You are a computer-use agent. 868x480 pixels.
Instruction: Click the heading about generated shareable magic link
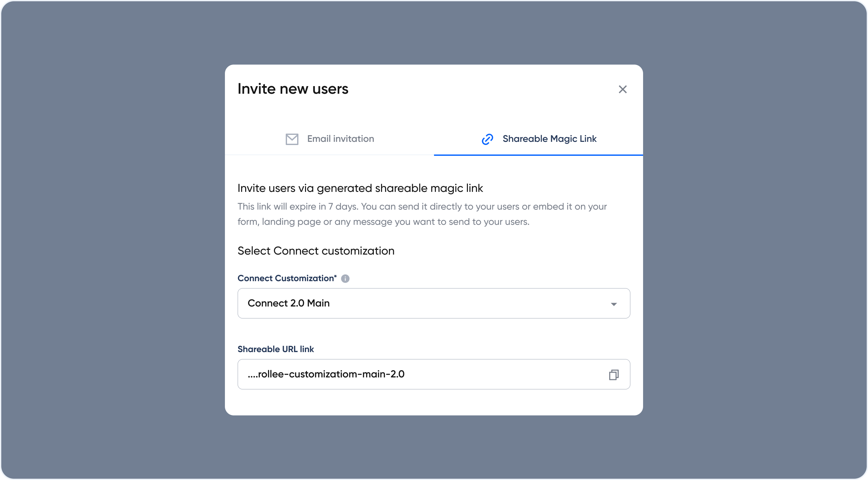click(x=360, y=188)
